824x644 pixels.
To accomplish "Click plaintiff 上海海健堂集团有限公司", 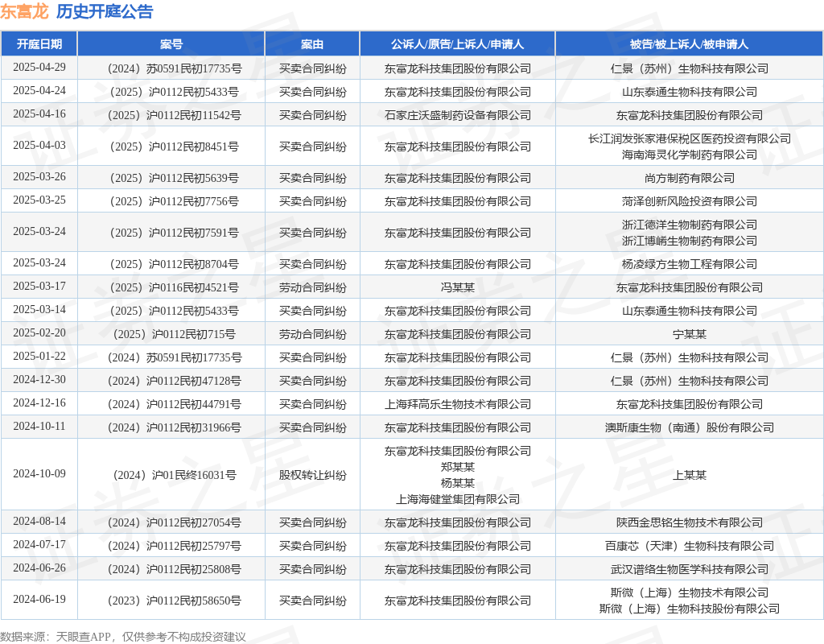I will (x=458, y=499).
